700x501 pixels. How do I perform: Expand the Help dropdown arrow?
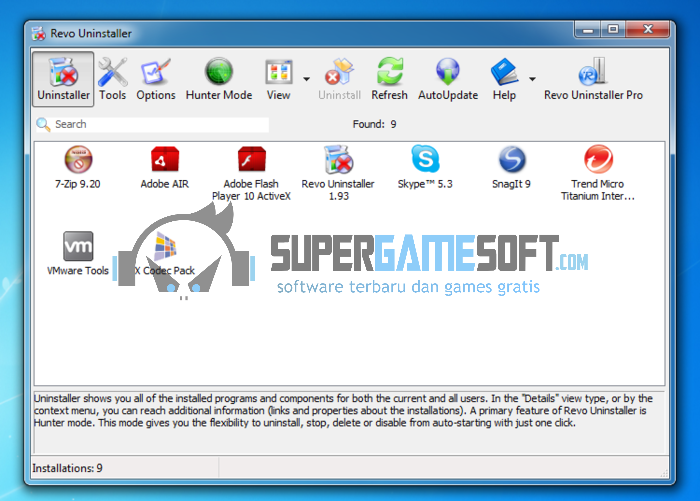(532, 79)
